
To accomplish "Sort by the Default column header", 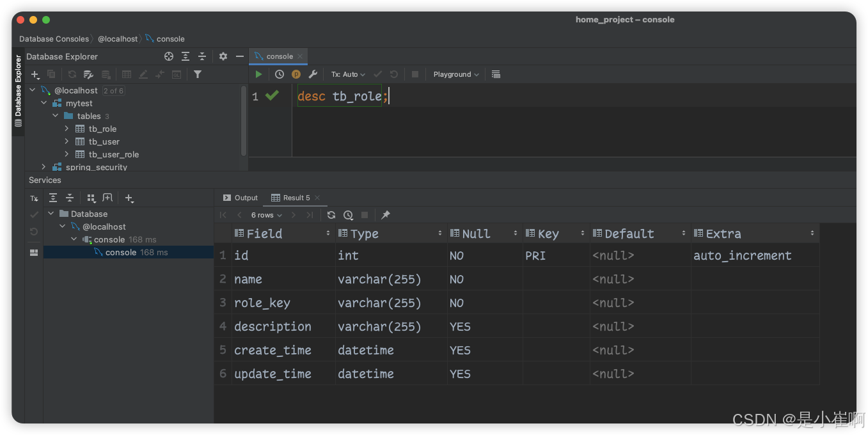I will point(640,233).
